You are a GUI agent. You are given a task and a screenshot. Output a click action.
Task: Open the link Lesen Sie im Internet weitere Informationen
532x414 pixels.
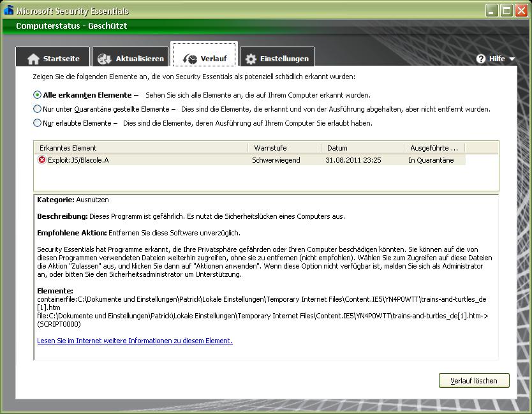pyautogui.click(x=135, y=341)
